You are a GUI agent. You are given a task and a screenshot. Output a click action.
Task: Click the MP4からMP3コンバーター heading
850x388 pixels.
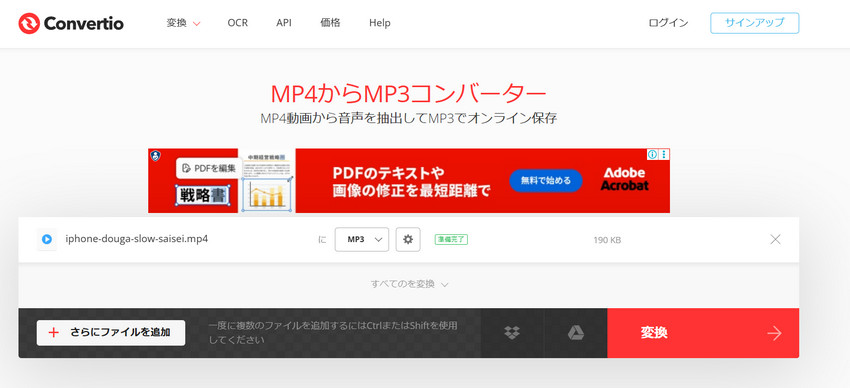(x=408, y=94)
